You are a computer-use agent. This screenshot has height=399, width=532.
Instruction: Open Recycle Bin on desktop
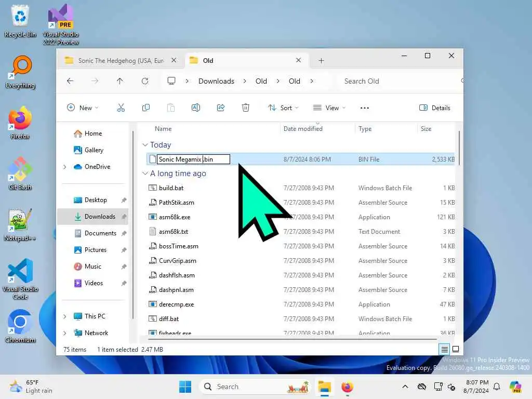pyautogui.click(x=20, y=21)
